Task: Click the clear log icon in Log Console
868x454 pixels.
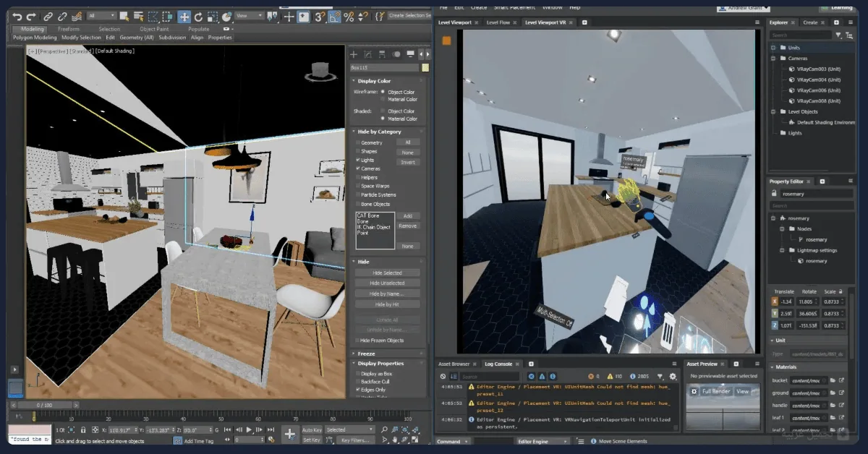Action: (443, 377)
